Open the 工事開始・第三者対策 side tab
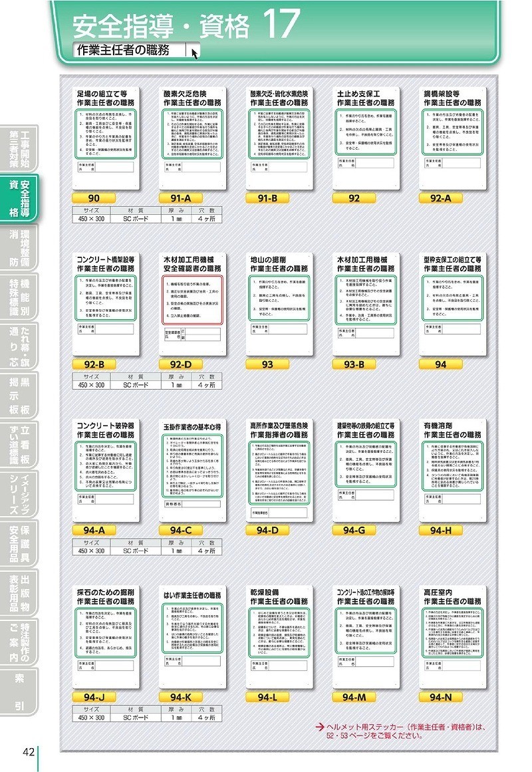The width and height of the screenshot is (532, 772). tap(19, 149)
